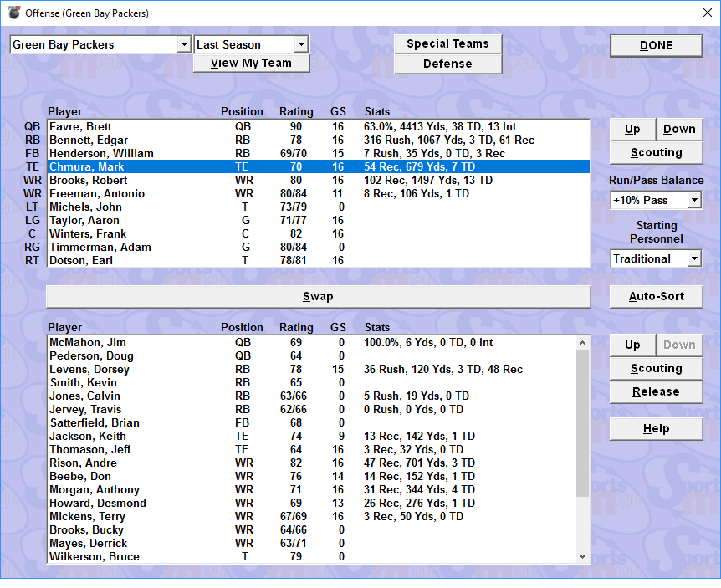Select reserve Levens, Dorsey
Viewport: 721px width, 588px height.
pyautogui.click(x=312, y=369)
